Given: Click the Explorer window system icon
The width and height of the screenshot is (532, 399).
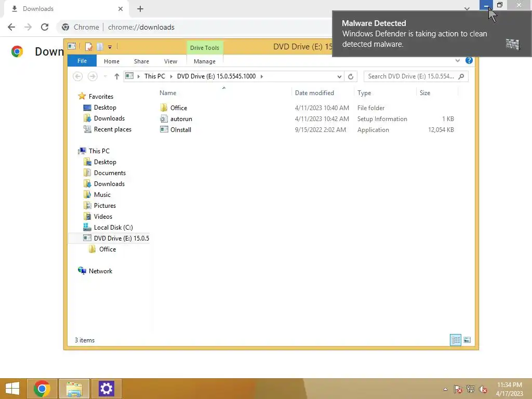Looking at the screenshot, I should pyautogui.click(x=72, y=46).
